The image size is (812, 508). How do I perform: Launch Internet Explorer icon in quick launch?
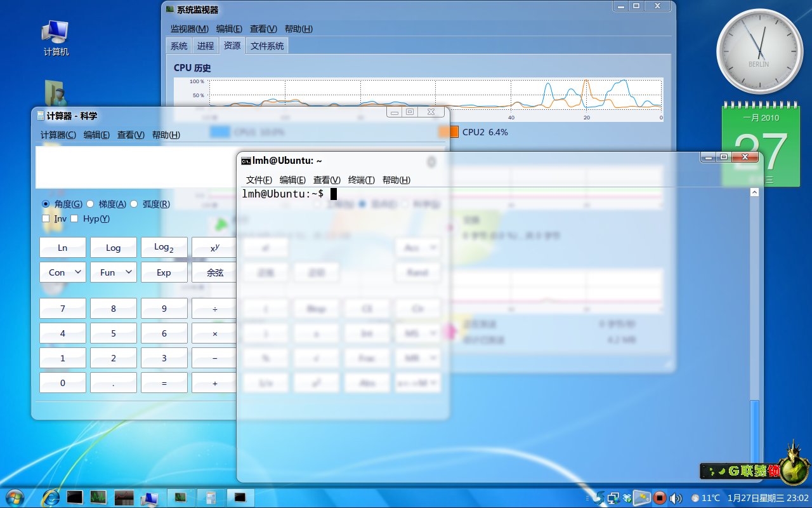pyautogui.click(x=51, y=497)
